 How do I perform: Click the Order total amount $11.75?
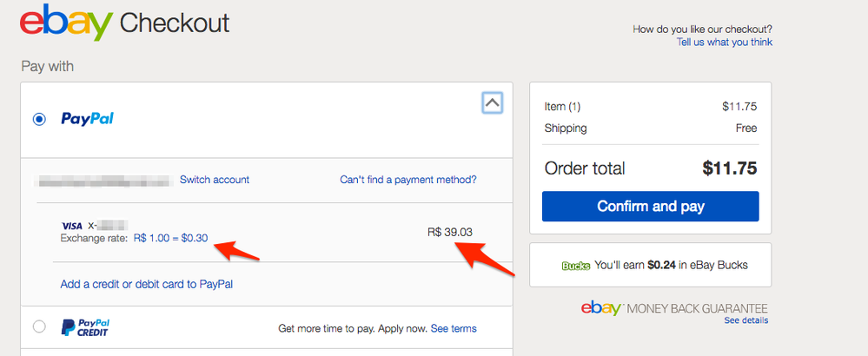[x=730, y=168]
